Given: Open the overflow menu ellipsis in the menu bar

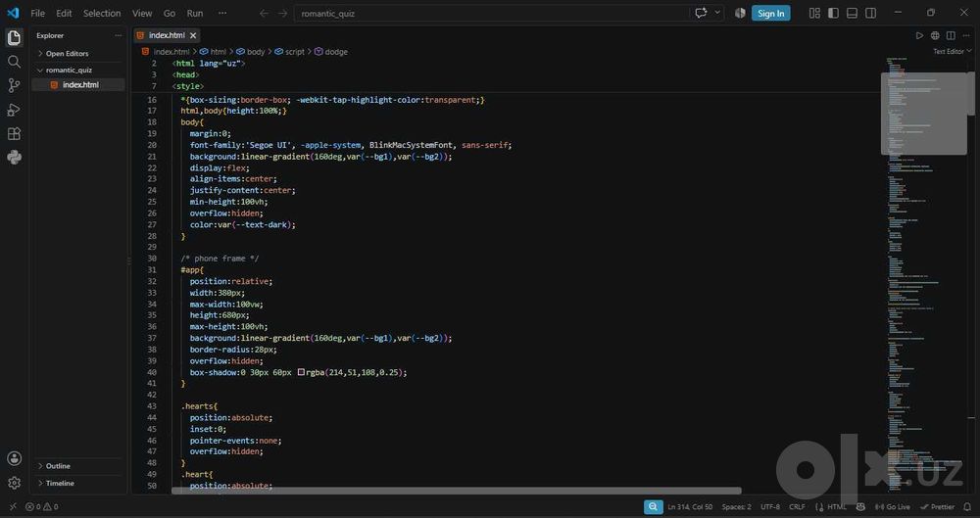Looking at the screenshot, I should [x=222, y=13].
